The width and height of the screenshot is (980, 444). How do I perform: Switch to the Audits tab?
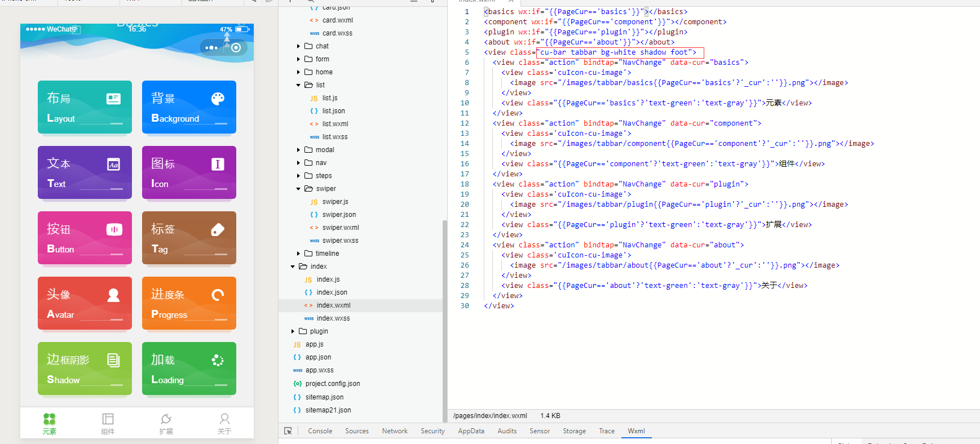point(507,431)
